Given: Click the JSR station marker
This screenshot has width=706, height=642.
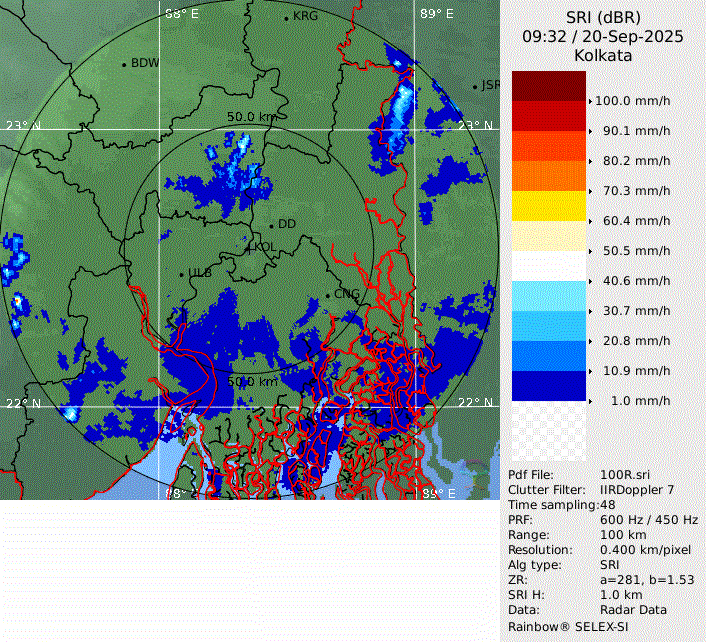Looking at the screenshot, I should point(476,86).
